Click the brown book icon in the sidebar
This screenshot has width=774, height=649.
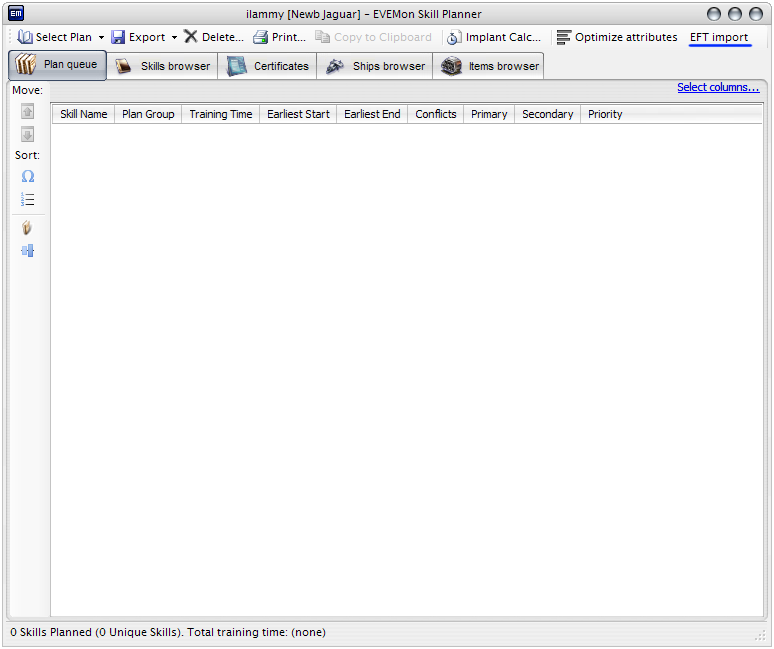[28, 228]
